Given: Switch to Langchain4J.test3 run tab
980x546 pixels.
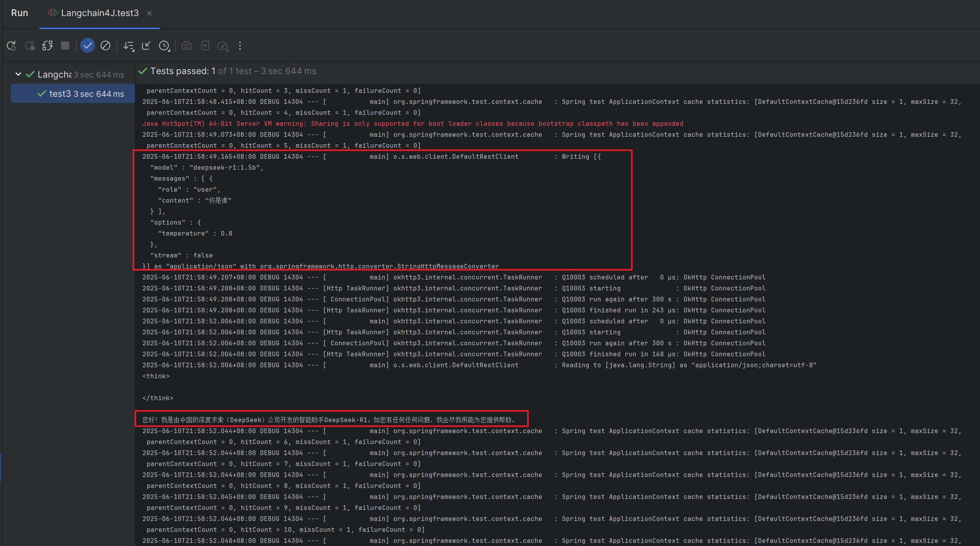Looking at the screenshot, I should point(99,13).
